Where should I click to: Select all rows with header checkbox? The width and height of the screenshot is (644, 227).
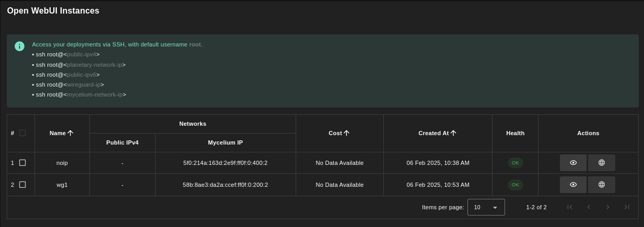(22, 133)
